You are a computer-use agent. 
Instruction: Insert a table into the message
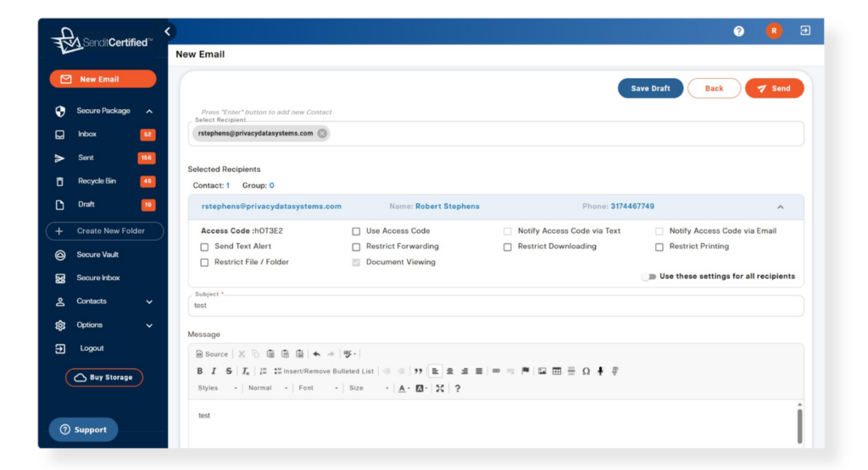tap(557, 371)
